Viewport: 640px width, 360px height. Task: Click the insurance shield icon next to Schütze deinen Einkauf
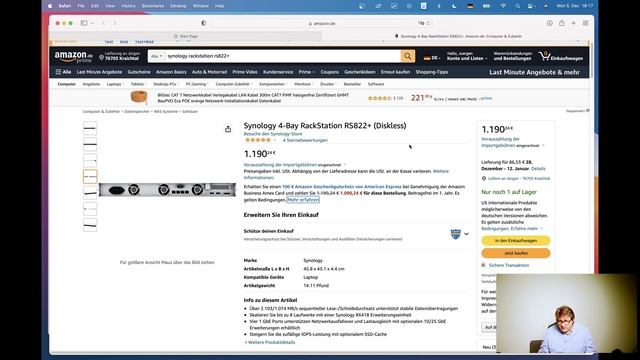pyautogui.click(x=456, y=234)
